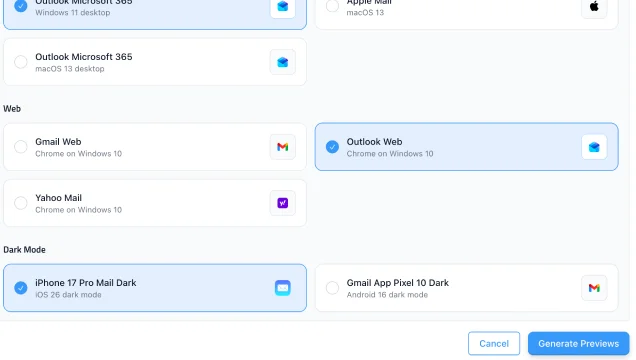Cancel the preview dialog
The height and width of the screenshot is (360, 636).
tap(494, 343)
